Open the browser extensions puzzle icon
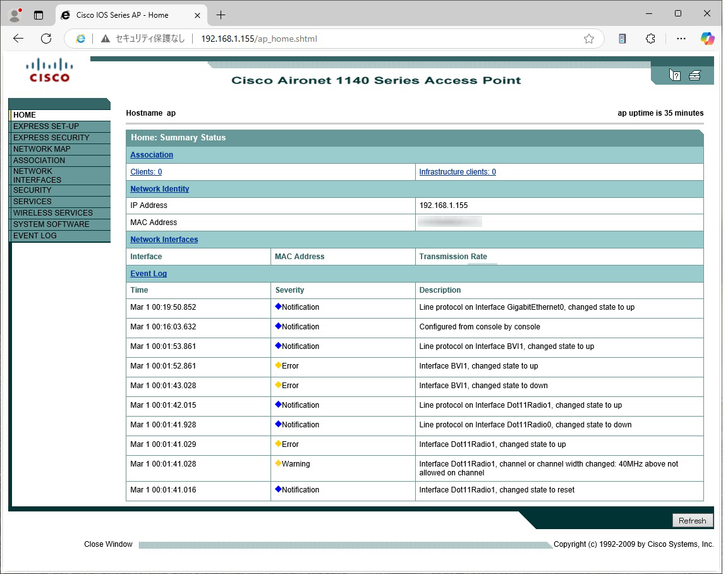The image size is (728, 574). [x=650, y=39]
